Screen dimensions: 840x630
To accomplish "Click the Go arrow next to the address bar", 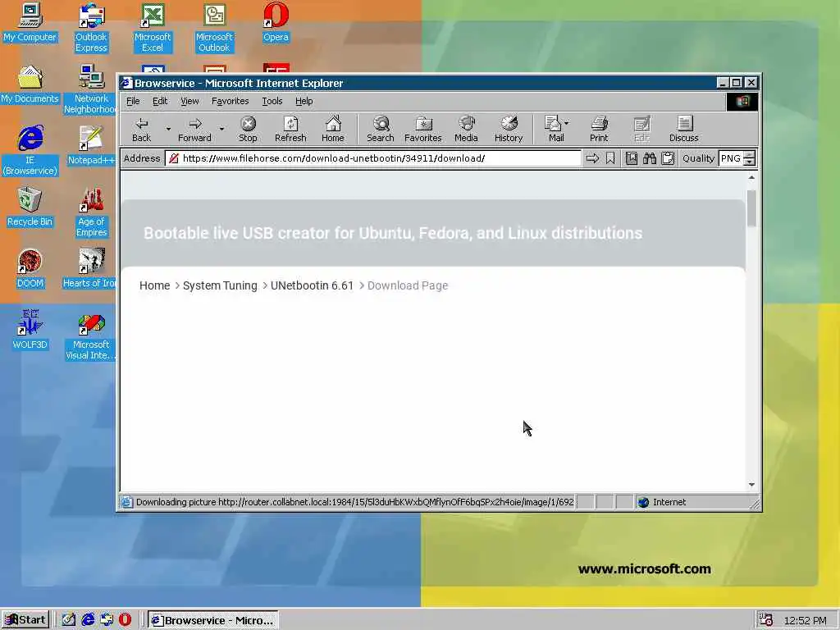I will 592,158.
